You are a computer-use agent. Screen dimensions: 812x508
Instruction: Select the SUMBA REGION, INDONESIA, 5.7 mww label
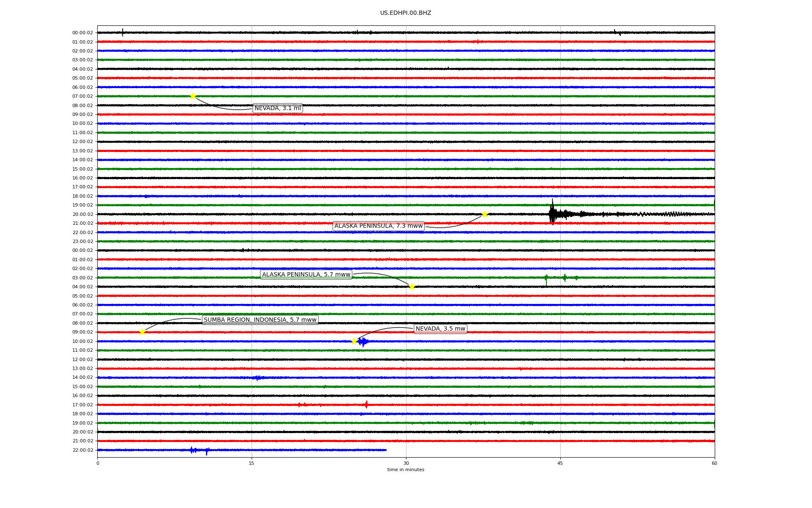pyautogui.click(x=260, y=320)
